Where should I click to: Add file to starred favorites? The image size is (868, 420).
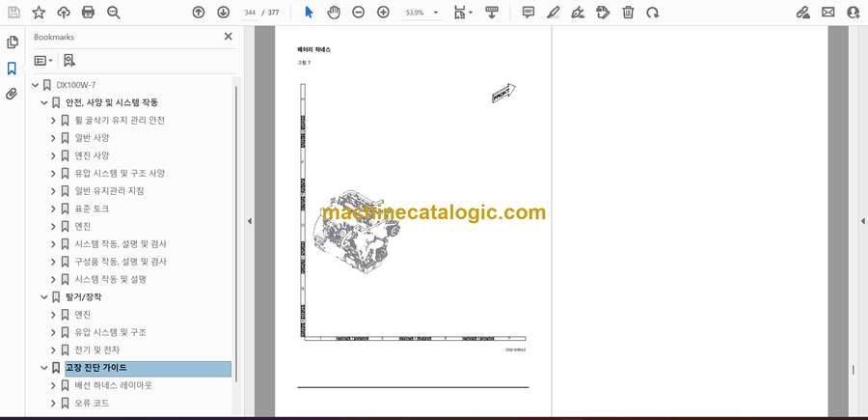click(39, 13)
